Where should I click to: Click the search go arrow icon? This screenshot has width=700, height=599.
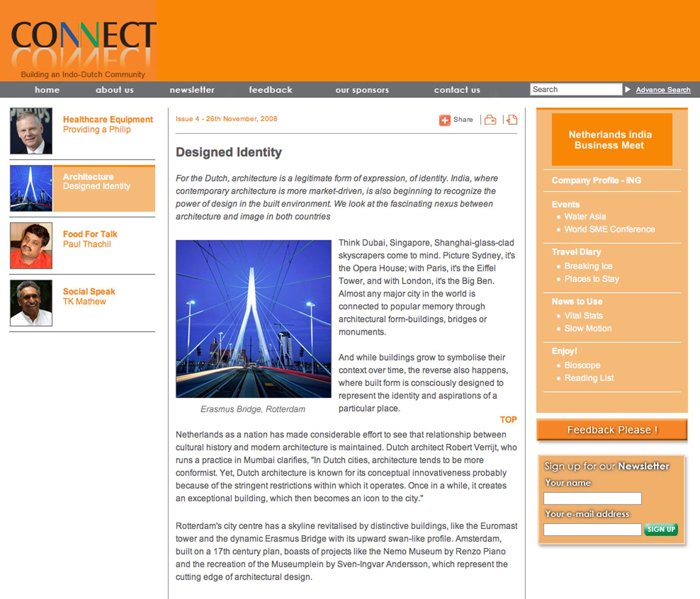coord(628,89)
